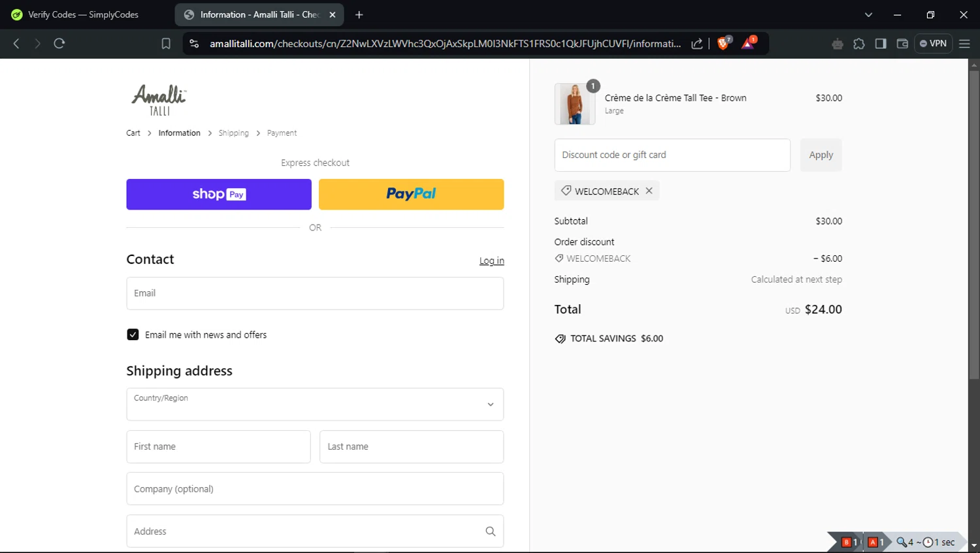Click Information breadcrumb

point(179,133)
